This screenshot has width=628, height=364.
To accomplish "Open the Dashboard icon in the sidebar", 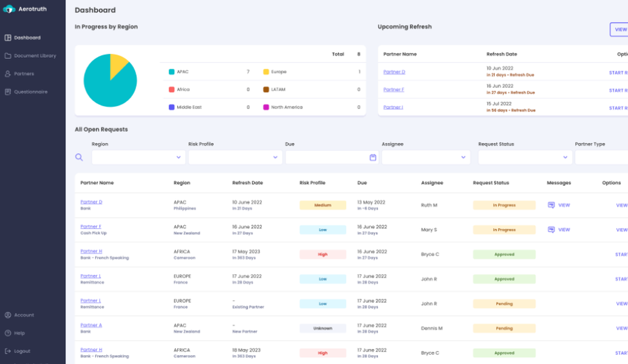I will (9, 38).
